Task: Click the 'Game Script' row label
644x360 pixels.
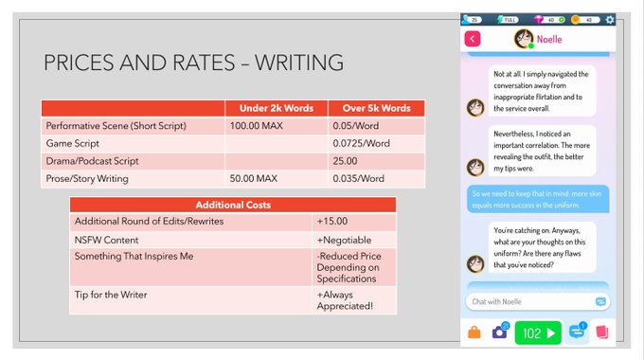Action: coord(72,143)
